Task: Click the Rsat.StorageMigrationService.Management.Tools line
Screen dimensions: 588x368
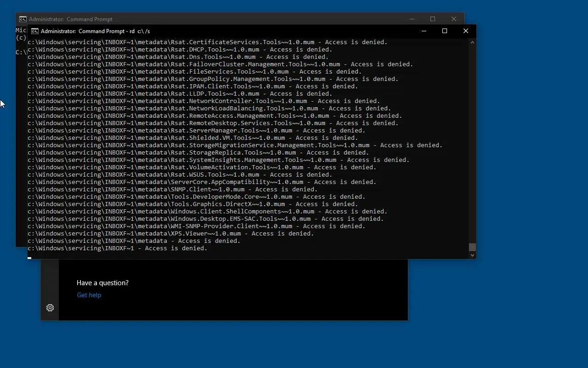Action: [235, 145]
